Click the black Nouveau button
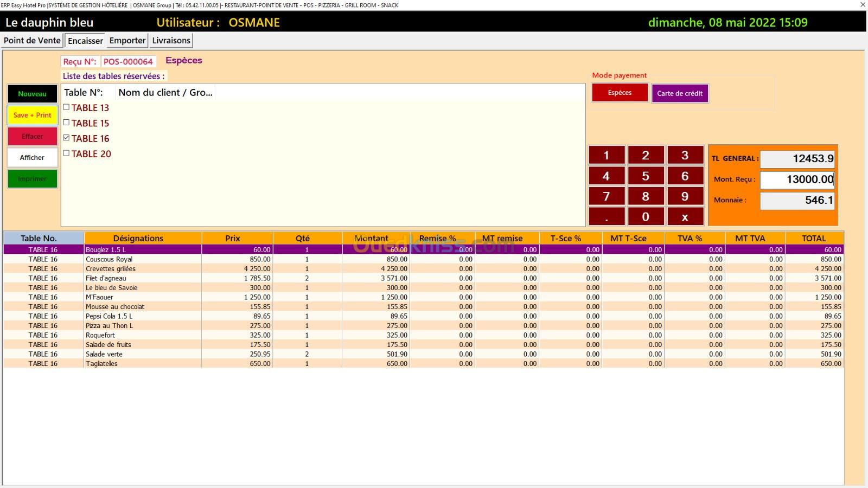Image resolution: width=868 pixels, height=488 pixels. pyautogui.click(x=32, y=94)
